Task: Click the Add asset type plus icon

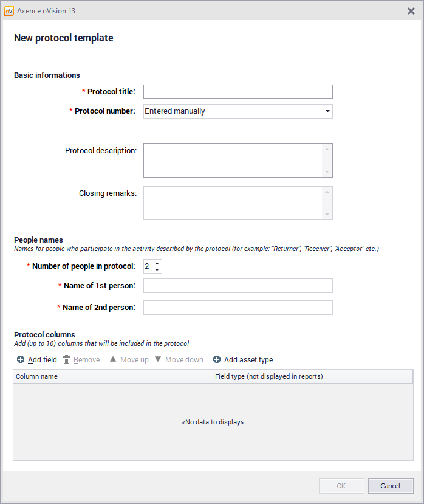Action: coord(217,360)
